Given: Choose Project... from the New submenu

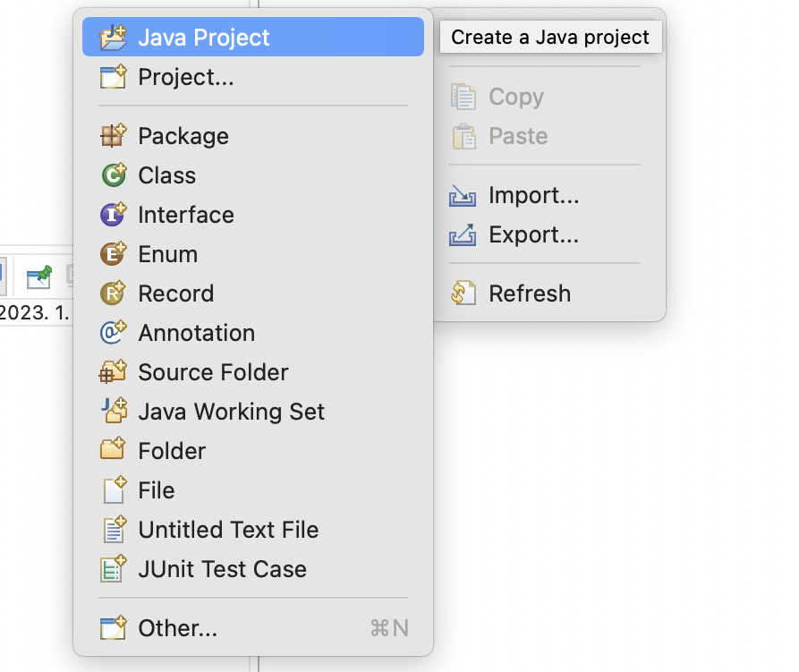Looking at the screenshot, I should (186, 78).
